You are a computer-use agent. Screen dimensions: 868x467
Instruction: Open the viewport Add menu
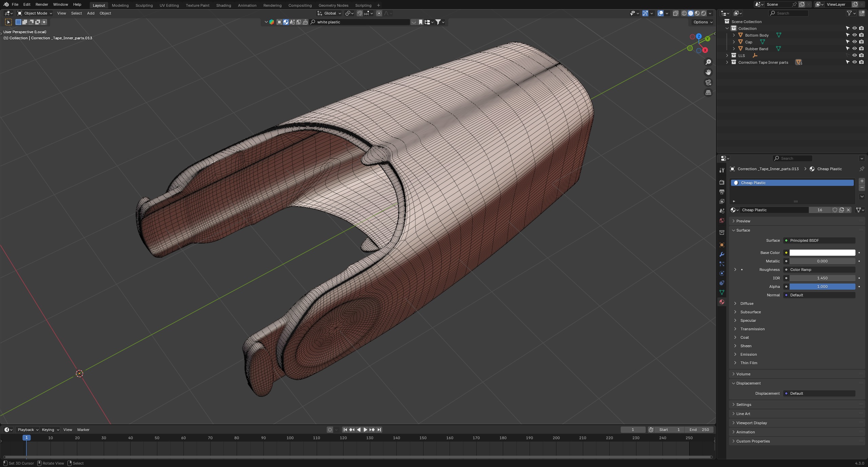click(91, 13)
